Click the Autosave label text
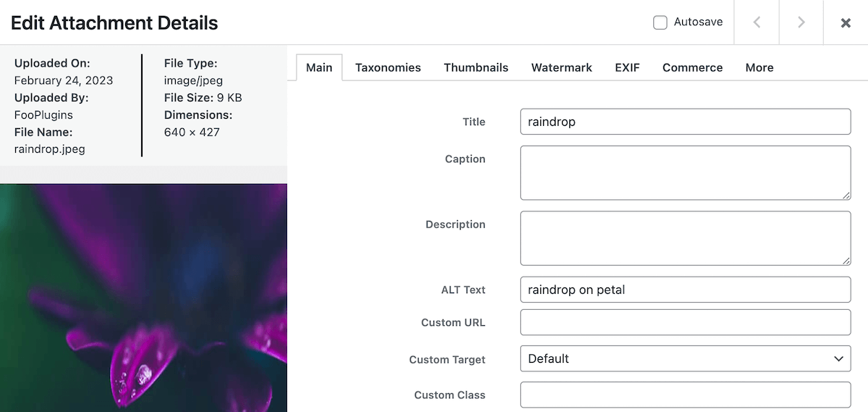Viewport: 868px width, 412px height. (x=698, y=22)
